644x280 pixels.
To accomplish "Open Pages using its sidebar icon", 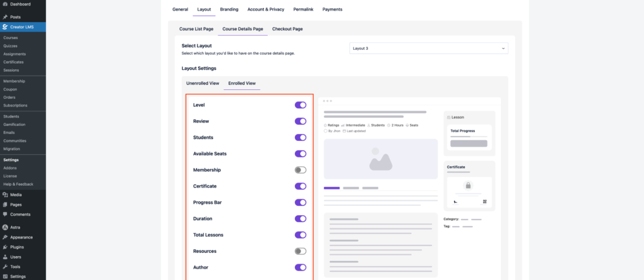I will (x=5, y=204).
